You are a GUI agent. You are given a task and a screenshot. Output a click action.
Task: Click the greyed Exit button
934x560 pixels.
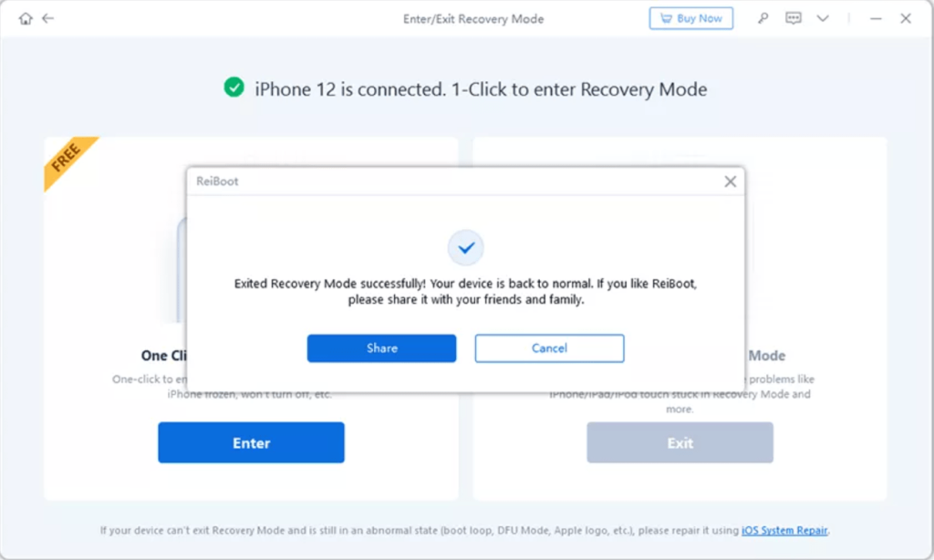680,442
